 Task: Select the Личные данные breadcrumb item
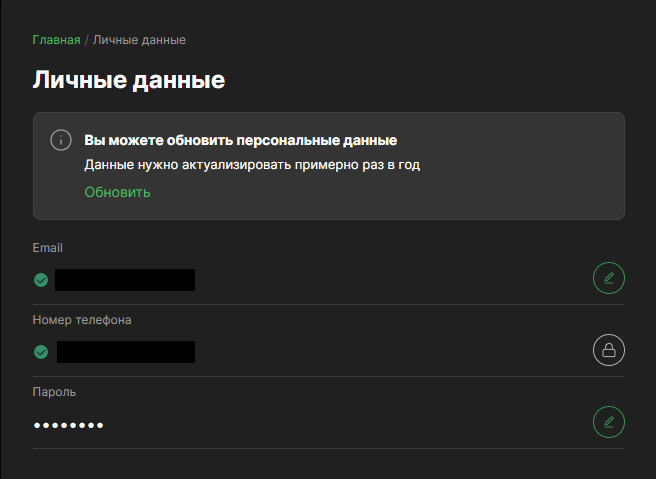click(139, 40)
